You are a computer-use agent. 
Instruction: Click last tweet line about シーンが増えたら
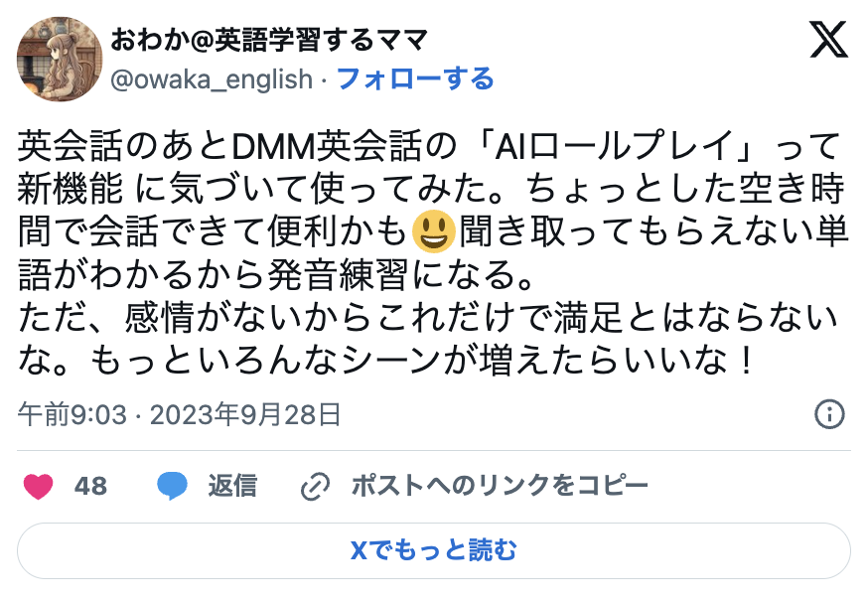click(386, 361)
